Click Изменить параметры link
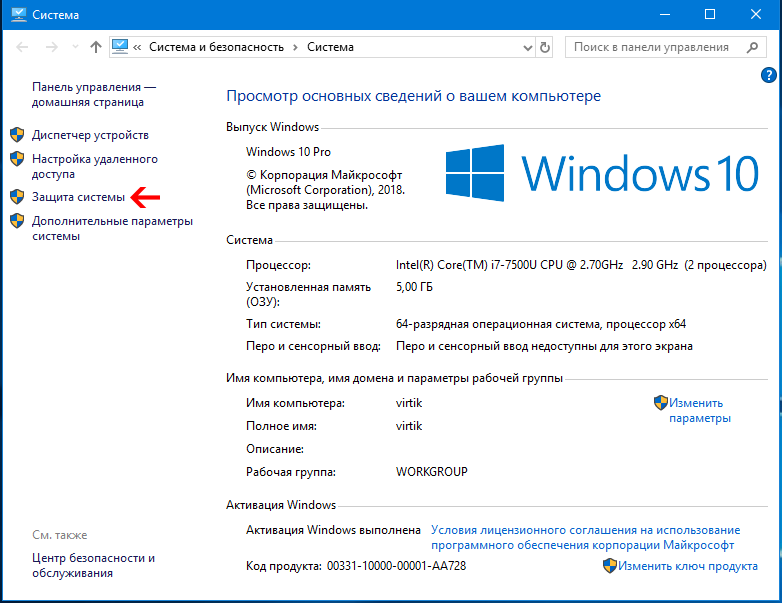The height and width of the screenshot is (603, 782). click(700, 410)
